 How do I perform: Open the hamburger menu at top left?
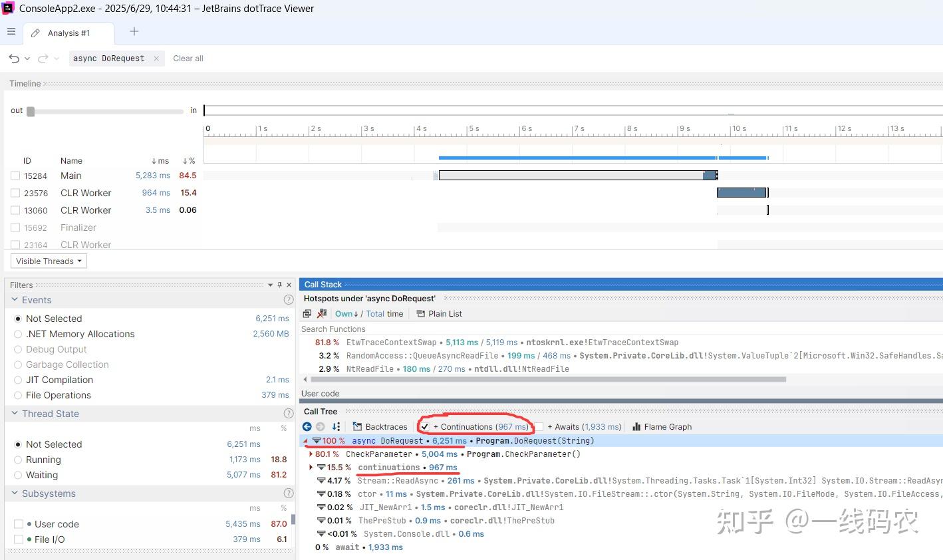coord(11,31)
